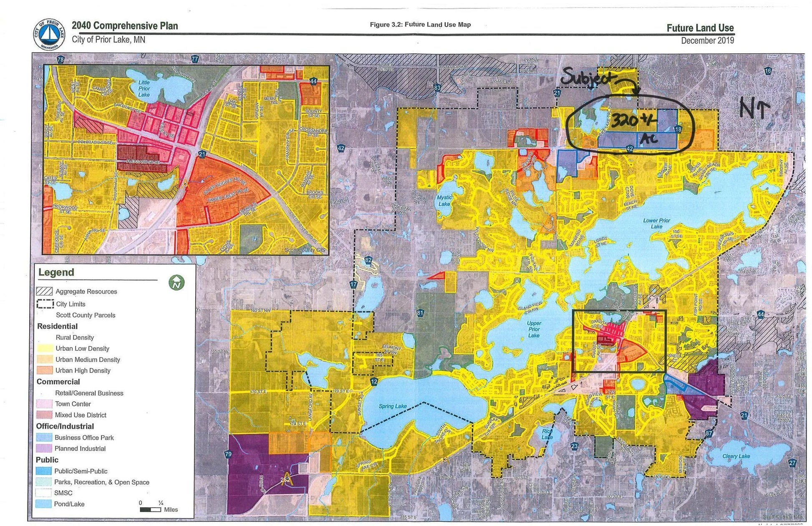Click the City Limits dashed legend symbol
This screenshot has height=526, width=812.
(x=45, y=304)
